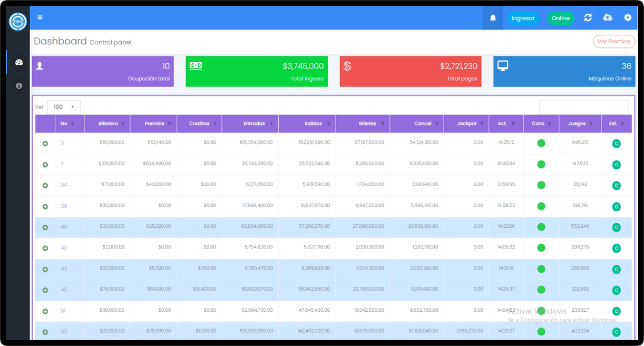644x346 pixels.
Task: Click green connection indicator for machine 7
Action: click(x=541, y=164)
